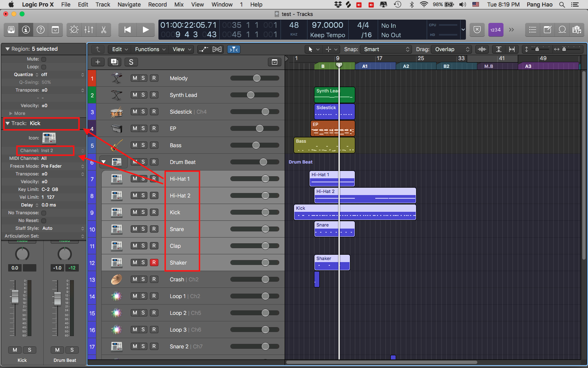588x368 pixels.
Task: Click the Go to Beginning button
Action: coord(127,29)
